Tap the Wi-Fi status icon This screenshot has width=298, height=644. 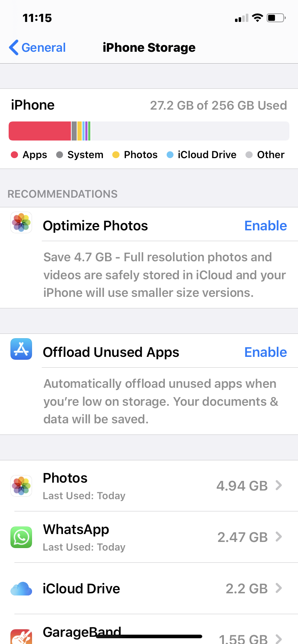(257, 18)
